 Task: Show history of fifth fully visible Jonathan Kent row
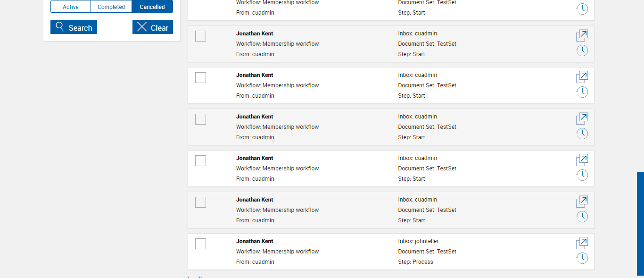(582, 217)
